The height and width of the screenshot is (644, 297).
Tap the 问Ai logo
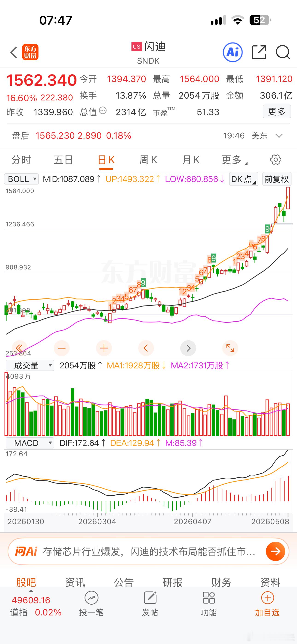(x=26, y=551)
